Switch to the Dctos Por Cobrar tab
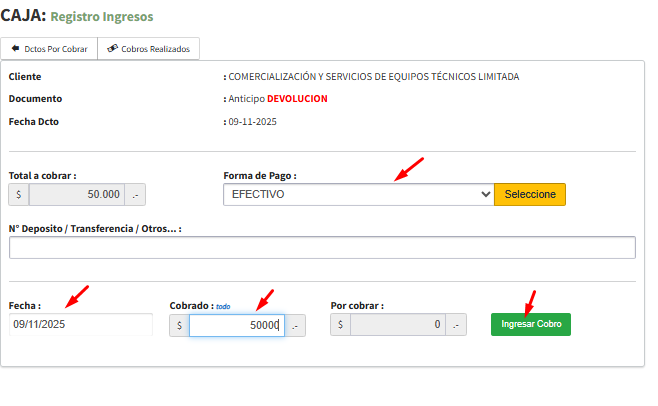 tap(49, 48)
